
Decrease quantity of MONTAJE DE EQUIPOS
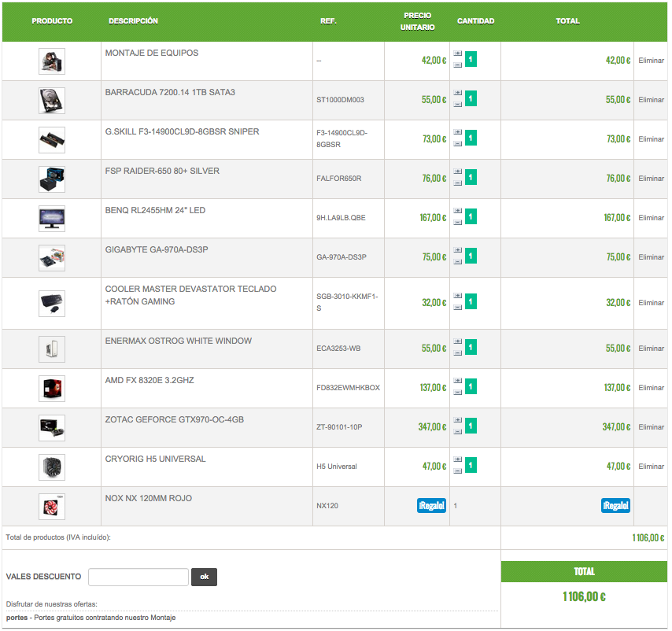pyautogui.click(x=458, y=65)
